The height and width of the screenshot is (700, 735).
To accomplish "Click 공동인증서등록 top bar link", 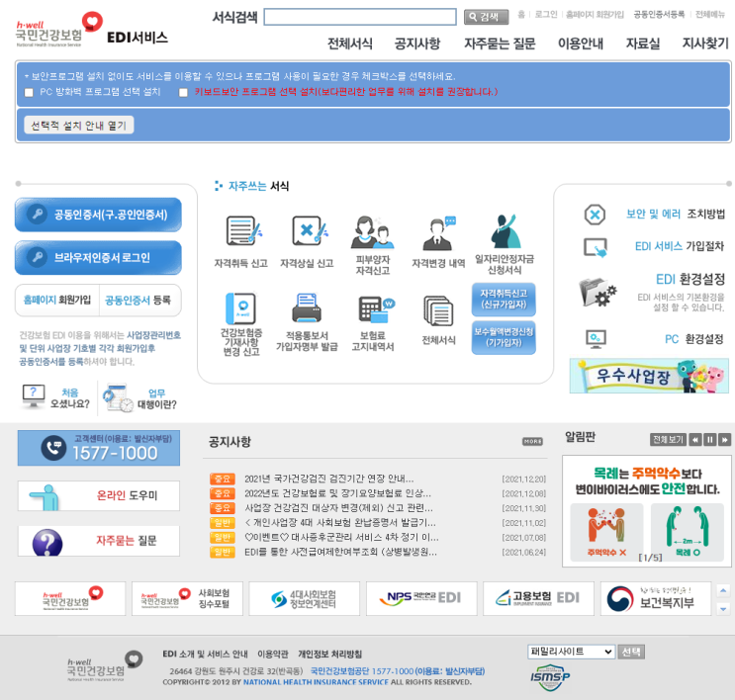I will [x=659, y=15].
